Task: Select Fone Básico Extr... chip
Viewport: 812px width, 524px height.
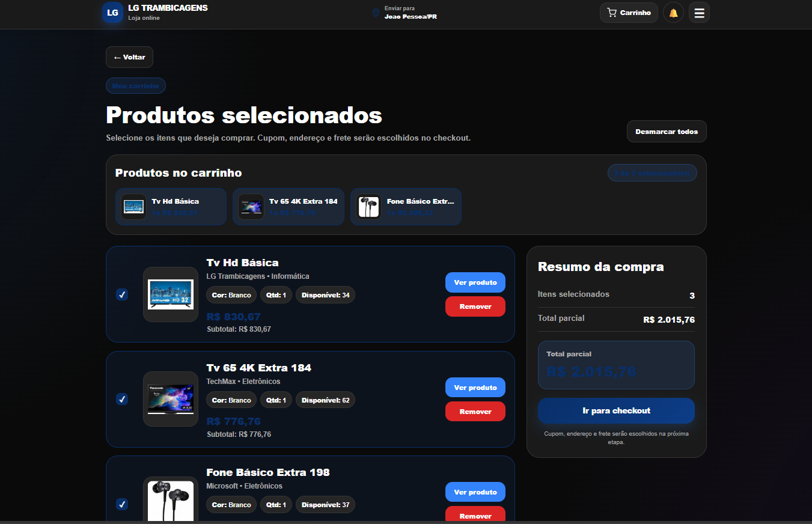Action: pyautogui.click(x=406, y=207)
